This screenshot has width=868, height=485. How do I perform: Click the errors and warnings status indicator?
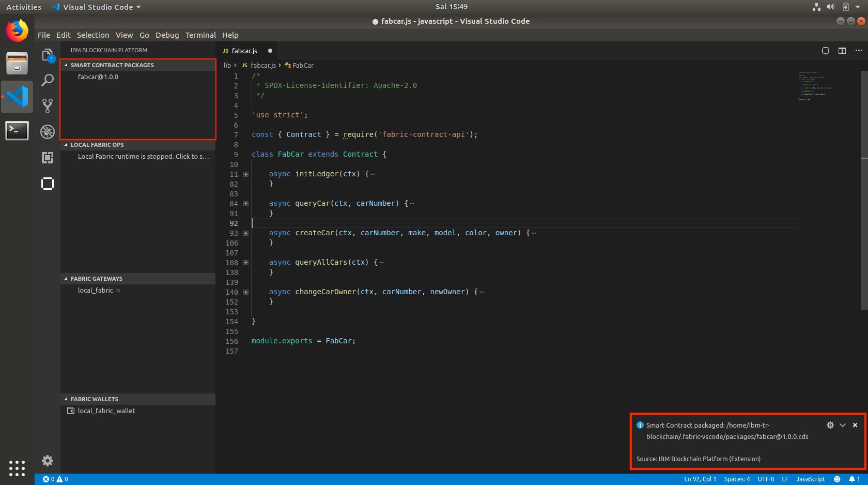tap(55, 479)
